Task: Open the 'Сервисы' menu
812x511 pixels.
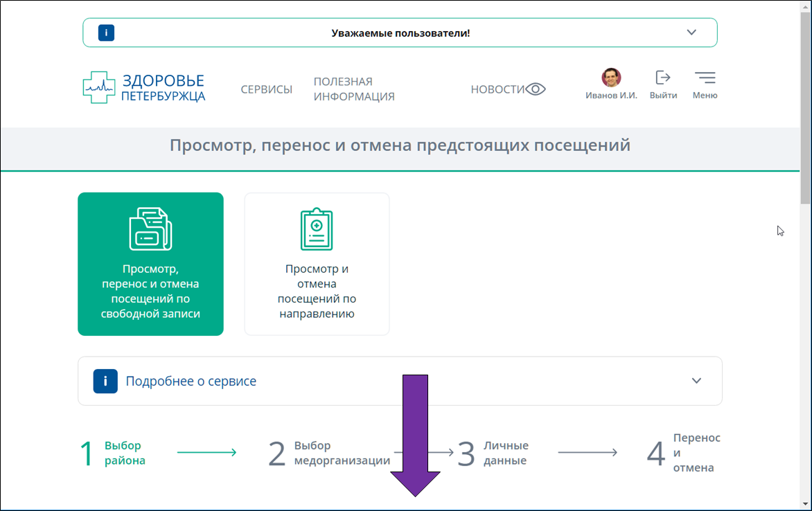Action: pyautogui.click(x=266, y=89)
